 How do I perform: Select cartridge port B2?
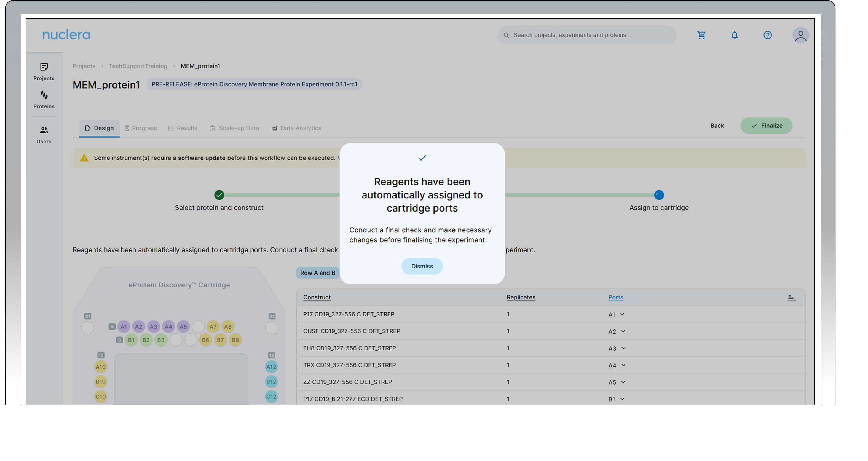pyautogui.click(x=146, y=340)
